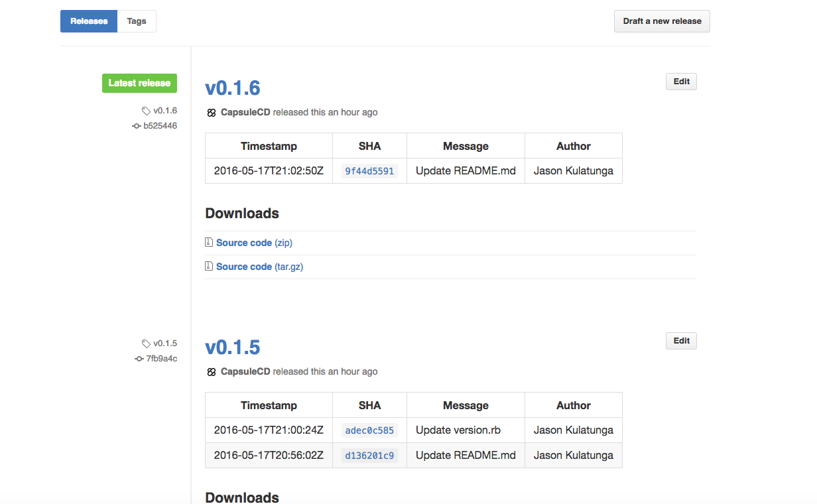Click the commit icon beside 7fb9a4c
This screenshot has height=504, width=817.
(x=139, y=359)
